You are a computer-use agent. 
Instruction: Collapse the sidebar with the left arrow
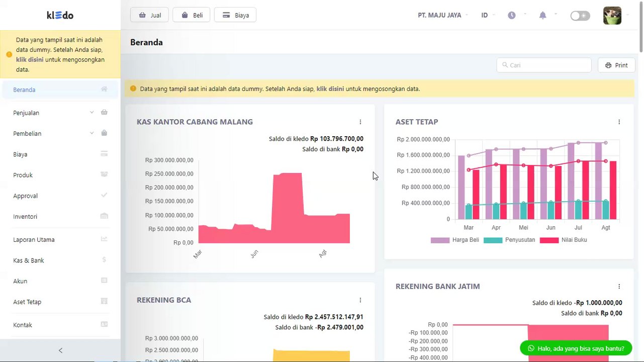tap(60, 350)
